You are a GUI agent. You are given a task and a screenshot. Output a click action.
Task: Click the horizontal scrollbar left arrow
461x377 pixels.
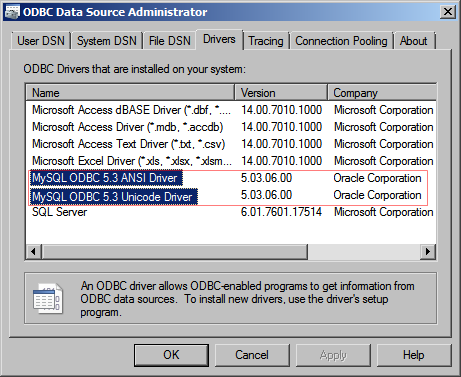point(34,251)
